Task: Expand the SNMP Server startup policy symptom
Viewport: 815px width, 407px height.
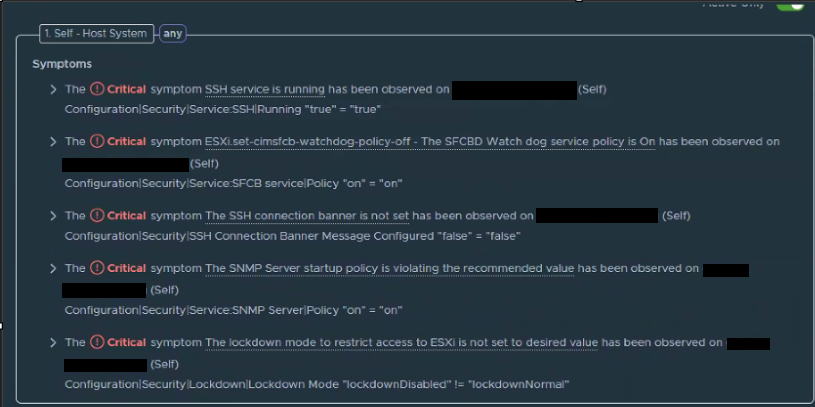Action: 53,268
